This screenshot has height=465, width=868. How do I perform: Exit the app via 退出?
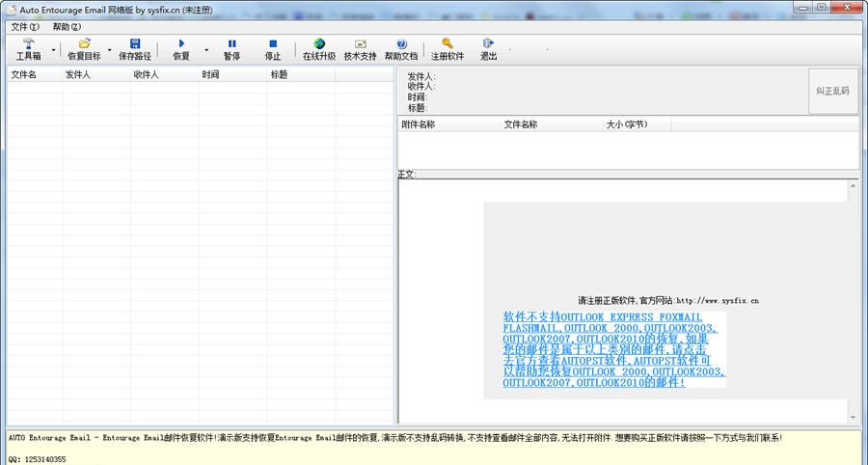488,49
